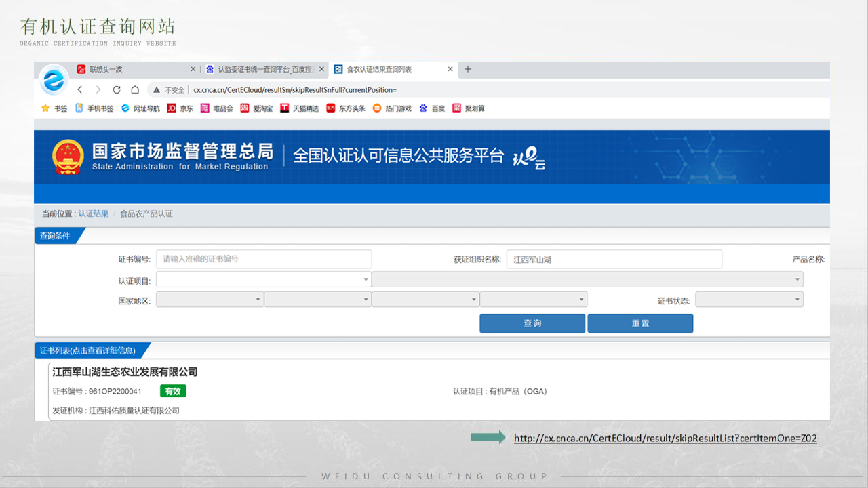868x488 pixels.
Task: Reload the page with refresh icon
Action: click(117, 89)
